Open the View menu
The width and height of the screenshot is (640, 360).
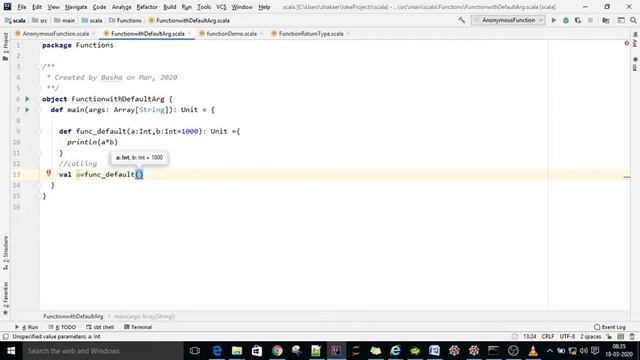pyautogui.click(x=53, y=7)
